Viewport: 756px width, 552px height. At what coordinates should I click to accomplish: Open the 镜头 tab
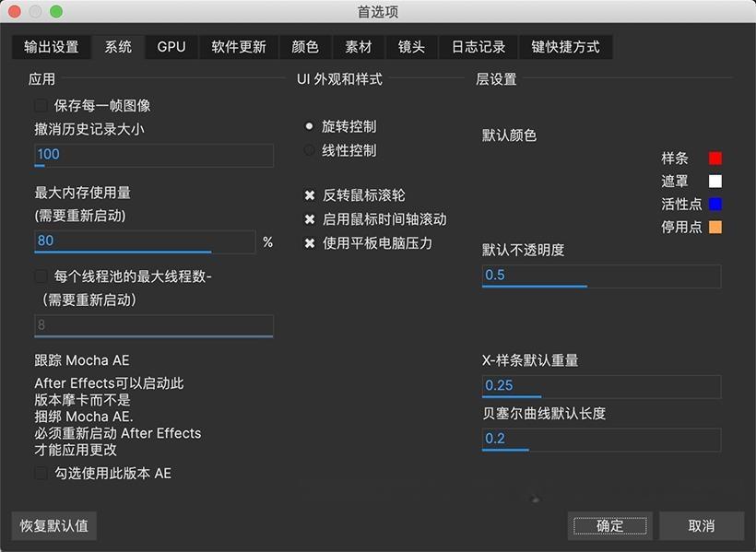tap(411, 46)
